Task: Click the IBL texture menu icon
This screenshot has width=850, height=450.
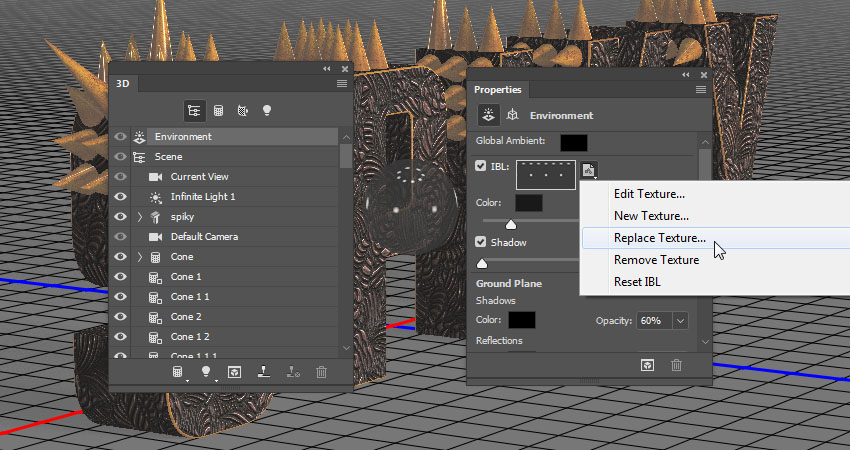Action: [589, 170]
